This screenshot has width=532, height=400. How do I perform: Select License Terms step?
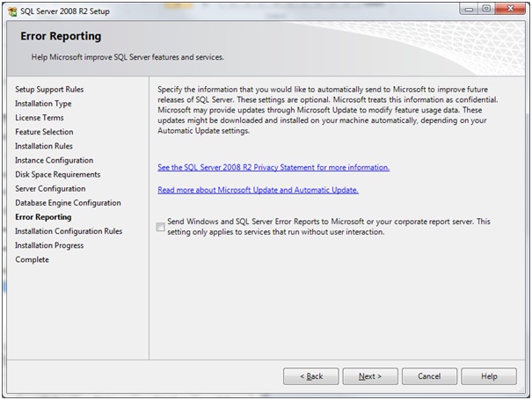click(x=40, y=118)
